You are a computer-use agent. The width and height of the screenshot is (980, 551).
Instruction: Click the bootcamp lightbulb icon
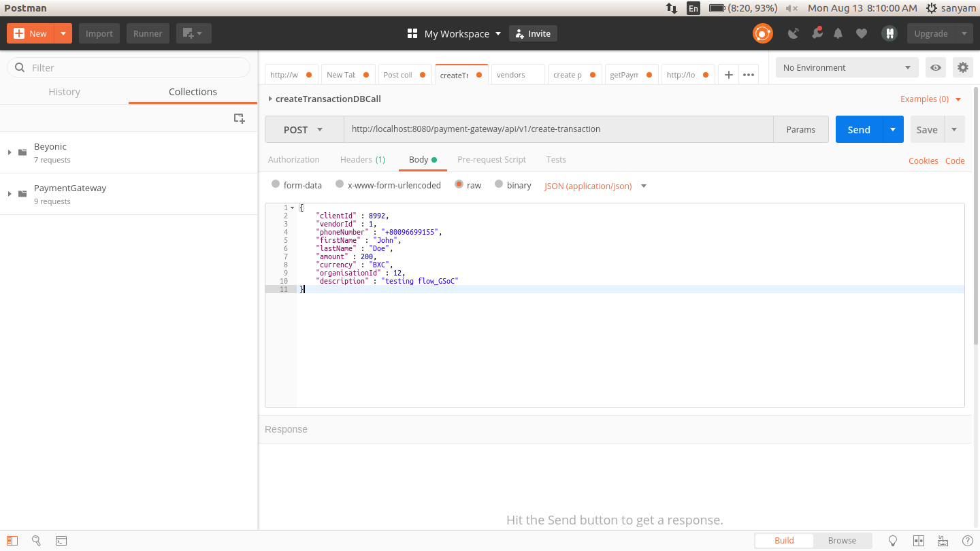tap(893, 541)
